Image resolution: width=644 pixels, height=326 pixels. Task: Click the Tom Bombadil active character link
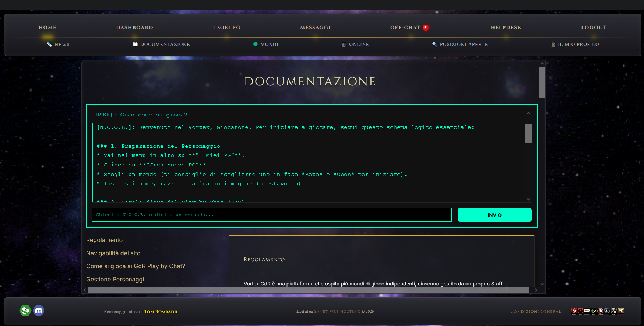161,312
